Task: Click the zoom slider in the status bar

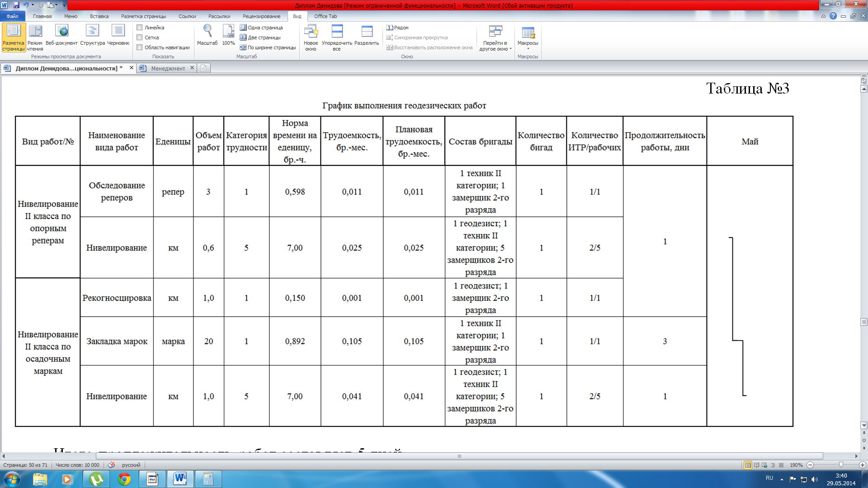Action: click(x=840, y=465)
